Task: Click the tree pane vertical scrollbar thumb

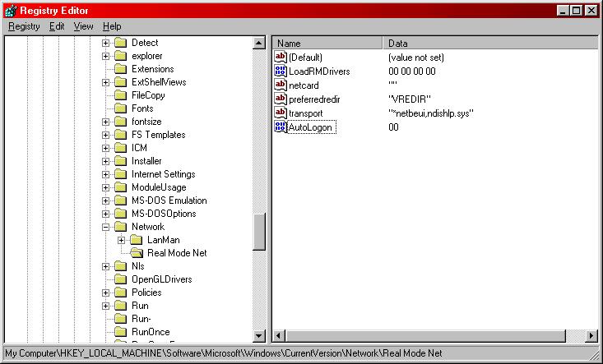Action: pos(259,232)
